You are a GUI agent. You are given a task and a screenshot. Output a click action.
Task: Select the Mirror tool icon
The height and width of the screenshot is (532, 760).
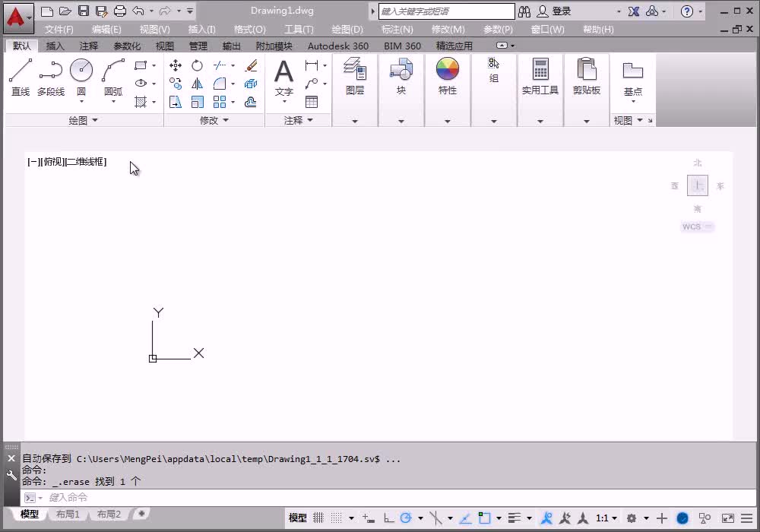click(x=197, y=84)
